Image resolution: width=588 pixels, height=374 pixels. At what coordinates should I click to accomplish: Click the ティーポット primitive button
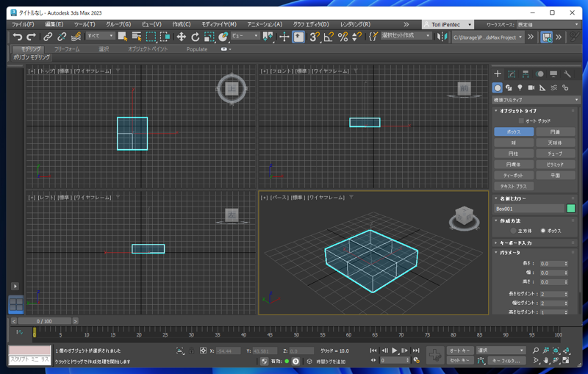click(x=513, y=176)
